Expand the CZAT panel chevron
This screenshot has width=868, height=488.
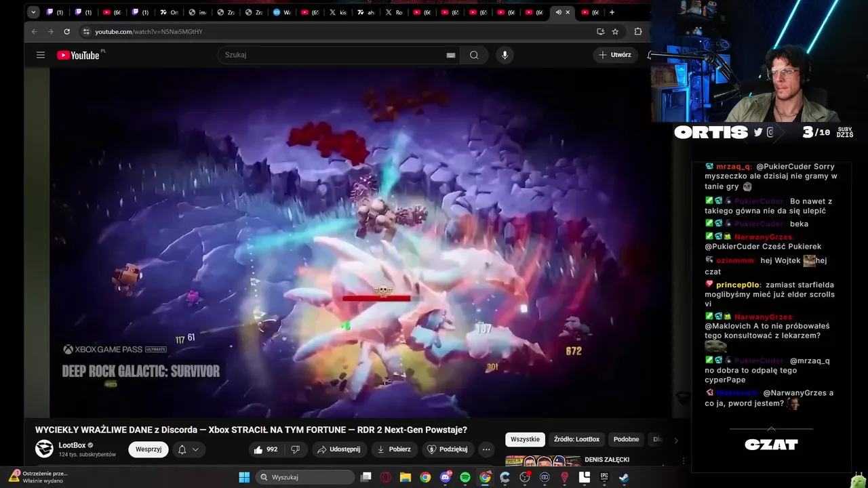coord(771,428)
